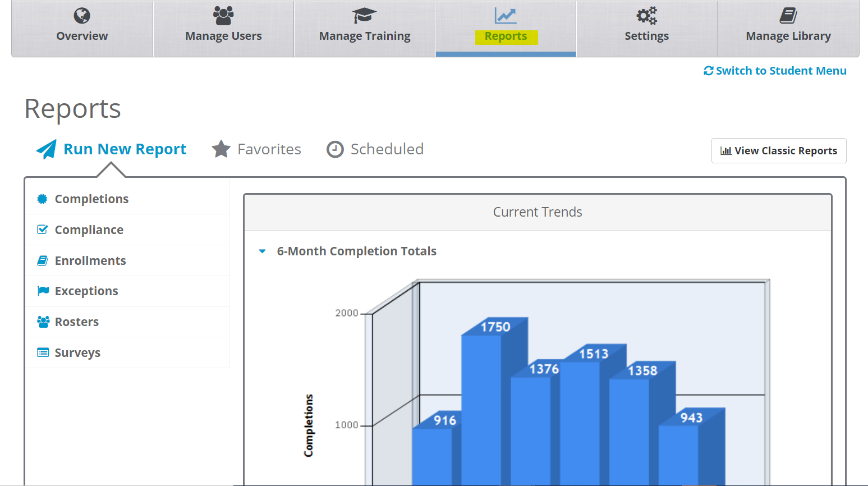Image resolution: width=868 pixels, height=486 pixels.
Task: Click the Compliance checkmark icon
Action: click(42, 230)
